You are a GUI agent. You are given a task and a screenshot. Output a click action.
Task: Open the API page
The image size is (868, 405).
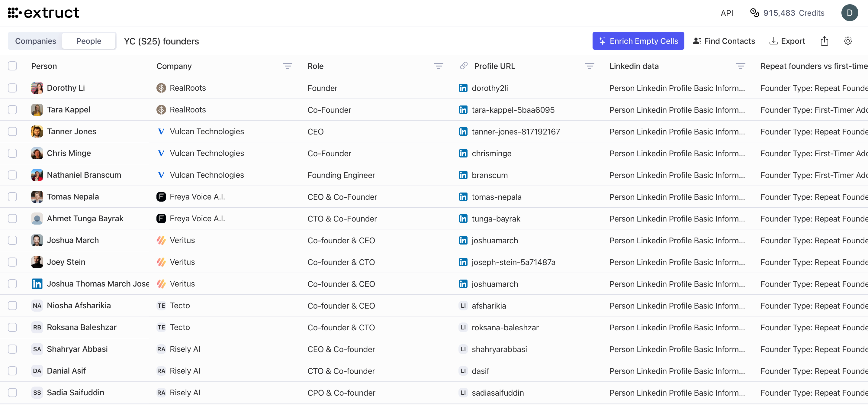click(727, 13)
